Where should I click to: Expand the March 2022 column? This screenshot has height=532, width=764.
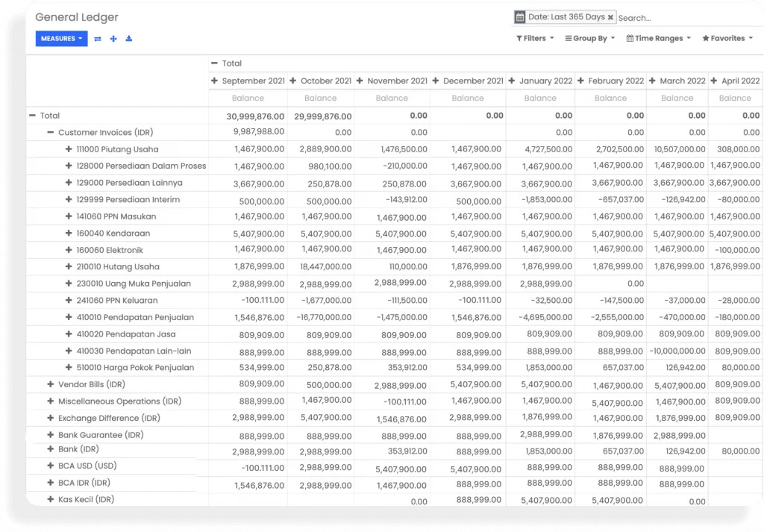652,81
